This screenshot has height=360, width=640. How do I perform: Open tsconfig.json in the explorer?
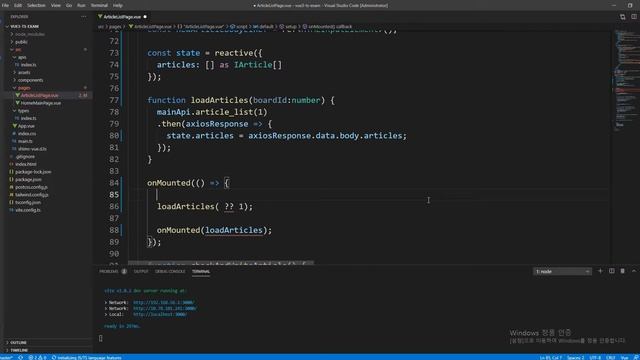pos(28,202)
